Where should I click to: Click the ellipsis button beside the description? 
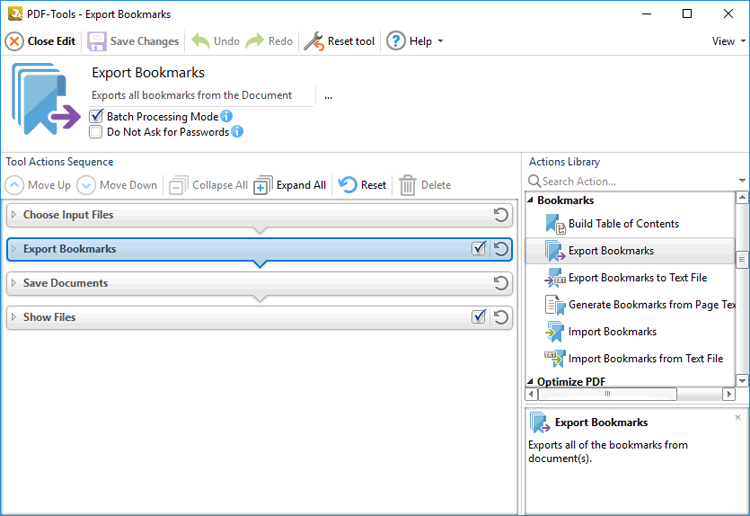tap(328, 96)
